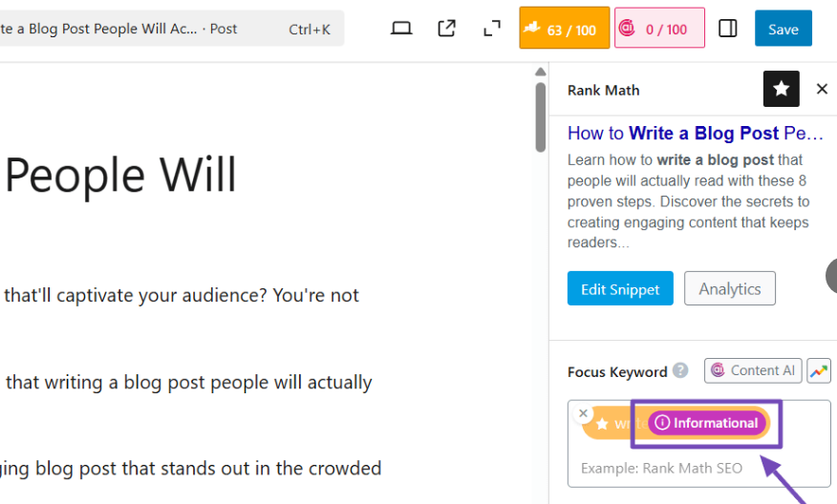Click the Edit Snippet button
837x504 pixels.
(x=620, y=289)
